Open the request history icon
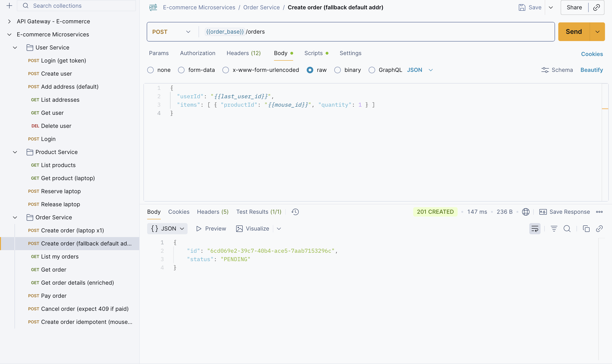 pyautogui.click(x=295, y=212)
